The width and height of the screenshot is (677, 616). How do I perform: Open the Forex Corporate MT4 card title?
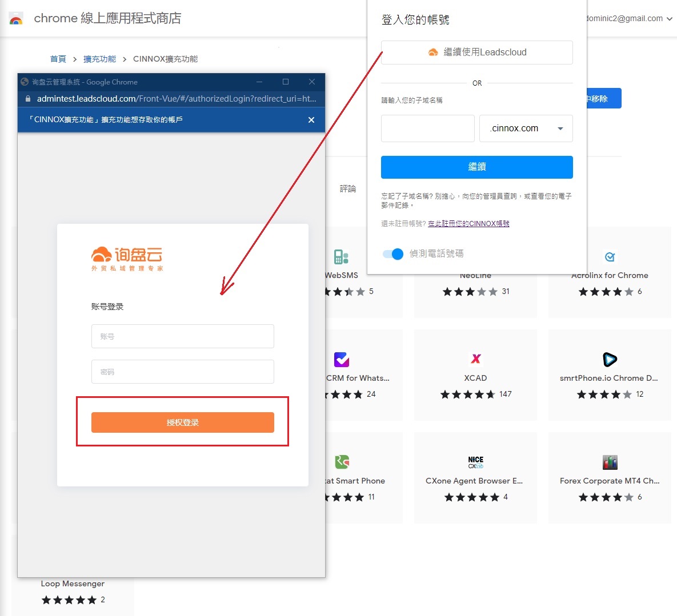610,481
